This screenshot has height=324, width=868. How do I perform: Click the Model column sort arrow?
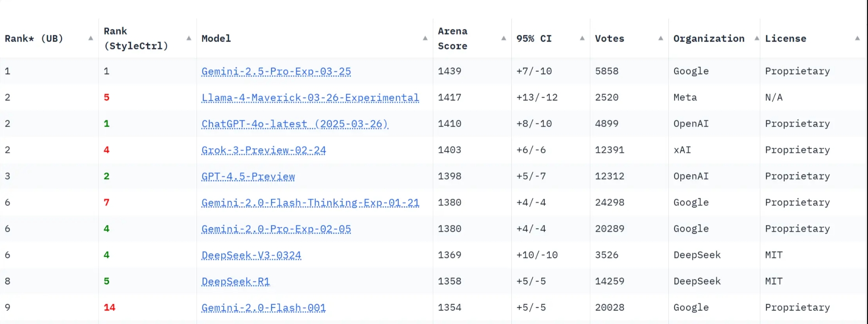coord(425,38)
